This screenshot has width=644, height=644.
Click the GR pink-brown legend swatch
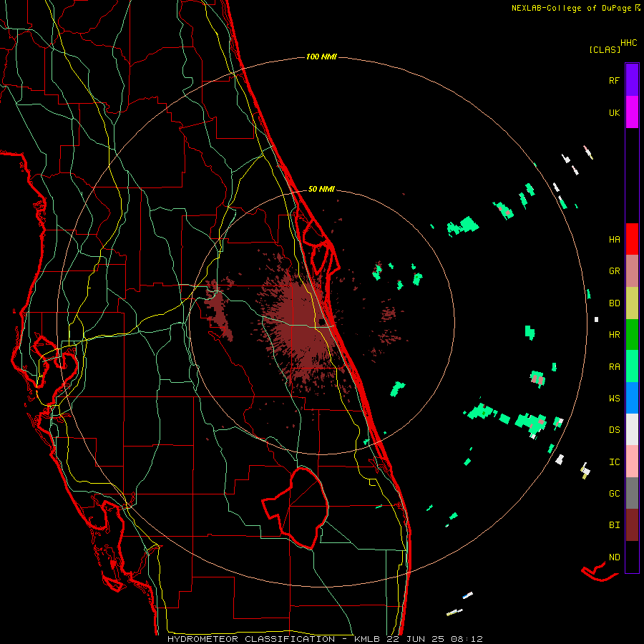click(x=632, y=271)
